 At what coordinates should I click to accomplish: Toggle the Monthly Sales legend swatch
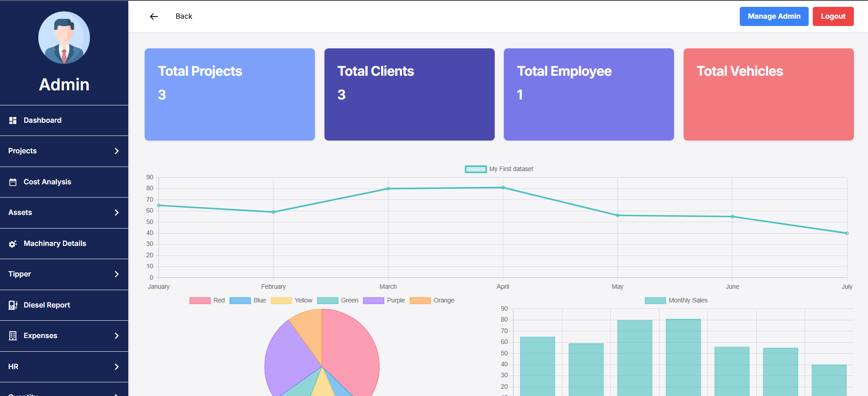[x=655, y=301]
